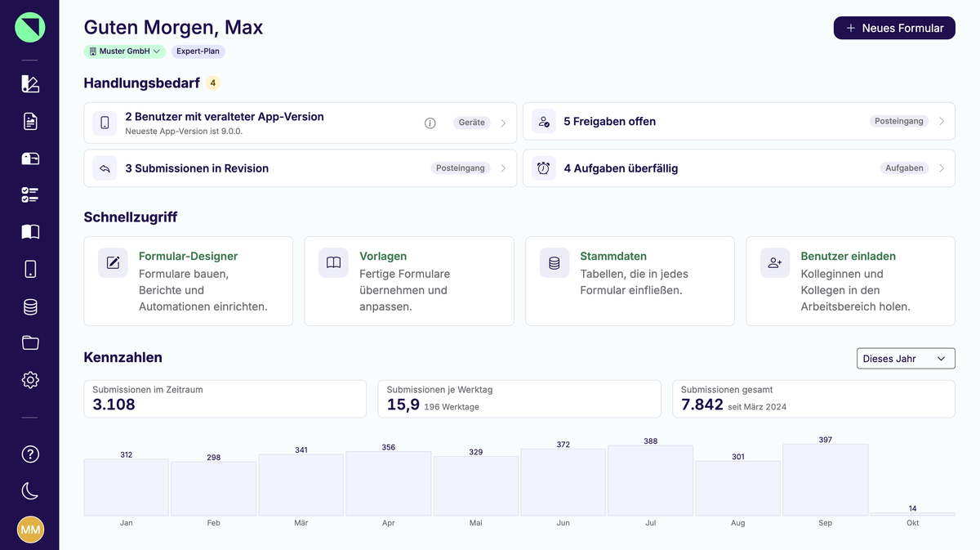980x550 pixels.
Task: Click the alarm clock icon next to 4 Aufgaben überfällig
Action: point(543,168)
